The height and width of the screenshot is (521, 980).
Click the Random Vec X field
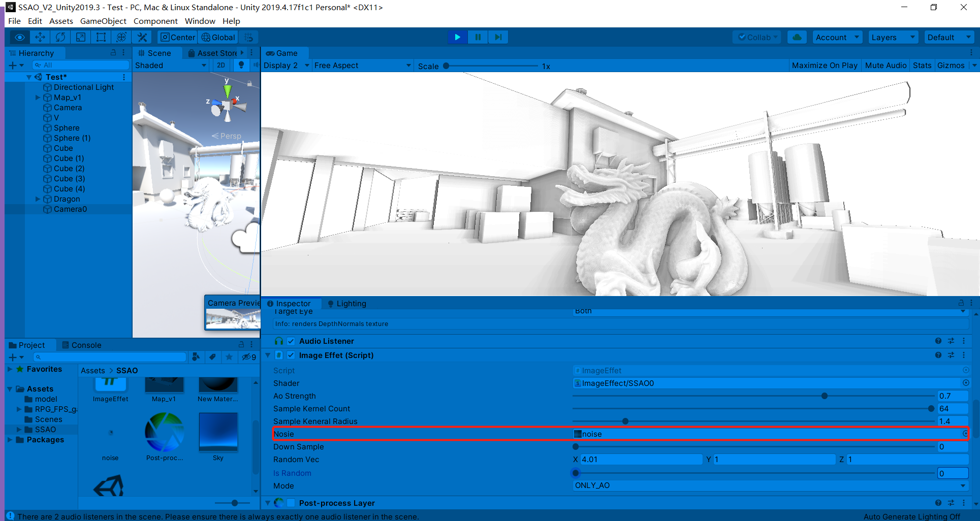(x=641, y=459)
